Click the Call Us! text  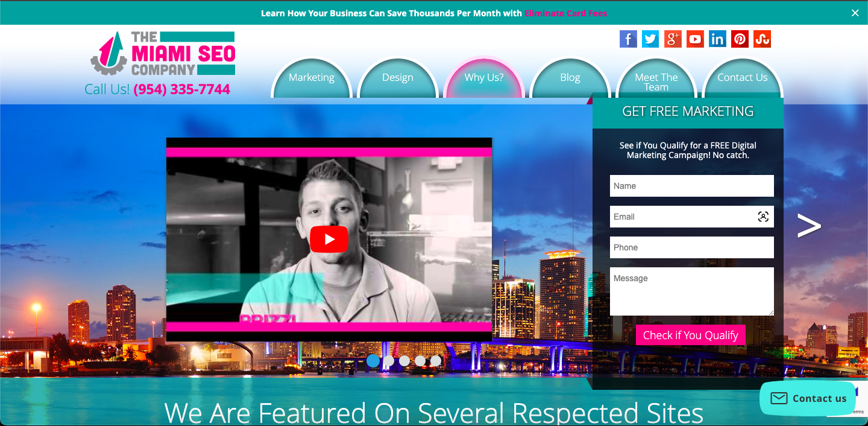tap(107, 89)
